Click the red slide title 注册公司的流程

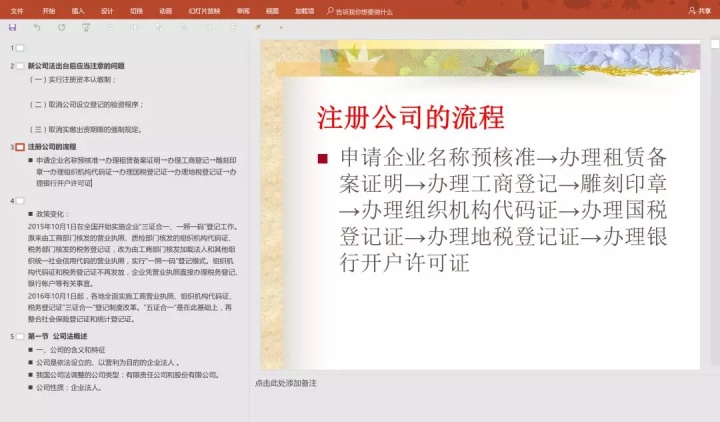[411, 118]
